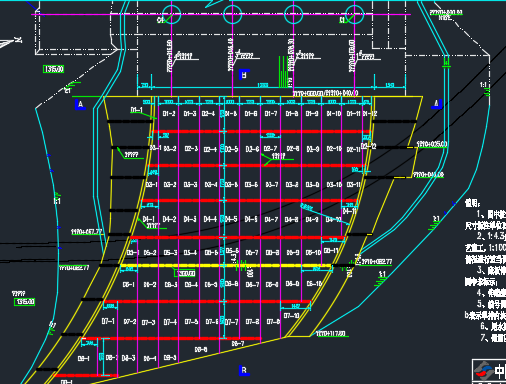Click the north arrow symbol
This screenshot has height=384, width=506.
pyautogui.click(x=10, y=42)
